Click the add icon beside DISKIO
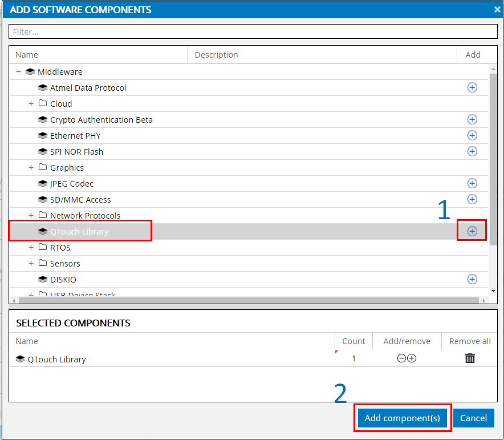Image resolution: width=504 pixels, height=440 pixels. coord(472,279)
